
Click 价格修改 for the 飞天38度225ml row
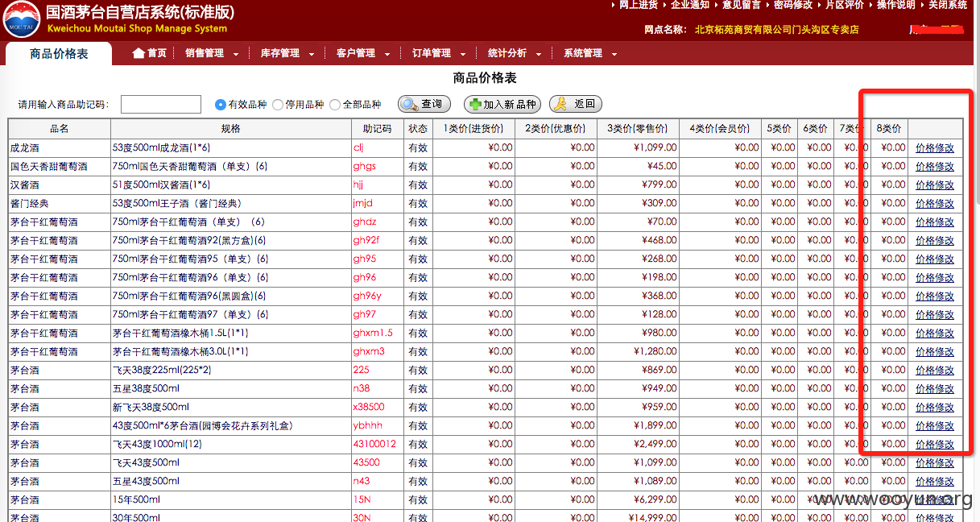click(935, 371)
